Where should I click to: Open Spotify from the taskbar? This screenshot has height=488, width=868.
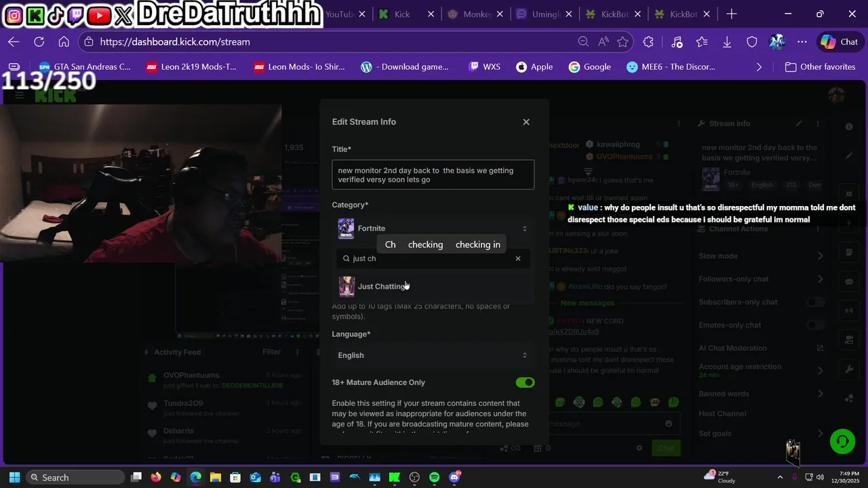click(x=434, y=477)
